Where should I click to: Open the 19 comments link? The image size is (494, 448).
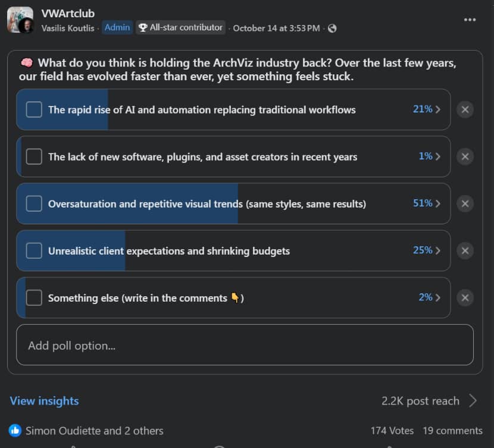coord(452,430)
